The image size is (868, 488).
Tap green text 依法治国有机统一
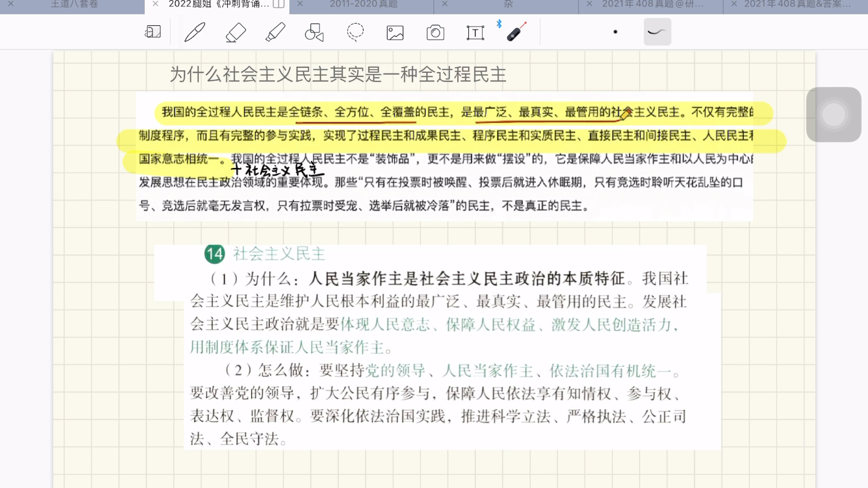pyautogui.click(x=611, y=371)
